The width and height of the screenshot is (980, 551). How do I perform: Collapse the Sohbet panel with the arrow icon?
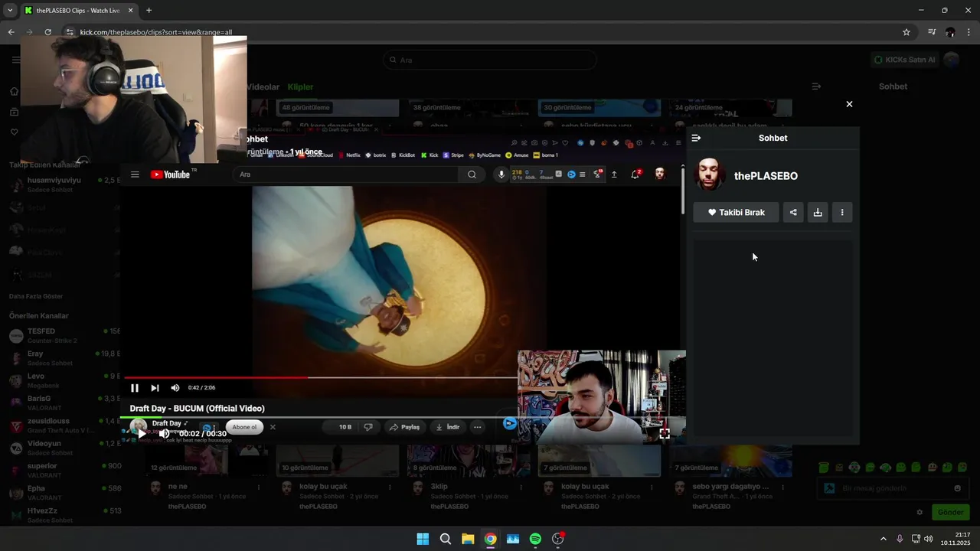696,138
